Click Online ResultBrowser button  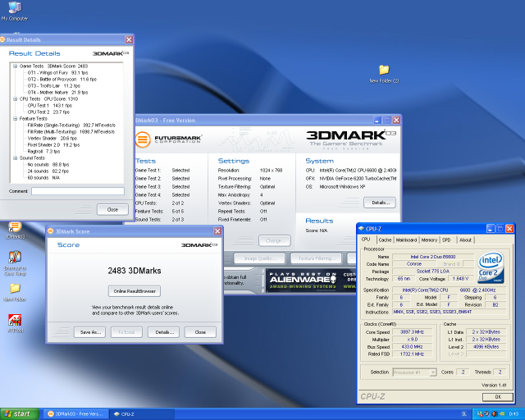coord(135,291)
